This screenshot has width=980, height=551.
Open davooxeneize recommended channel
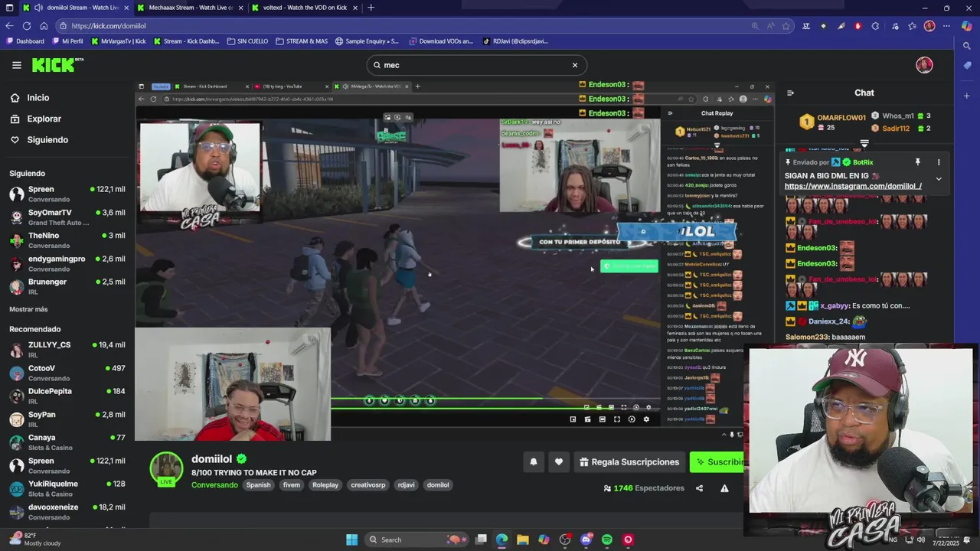(67, 512)
